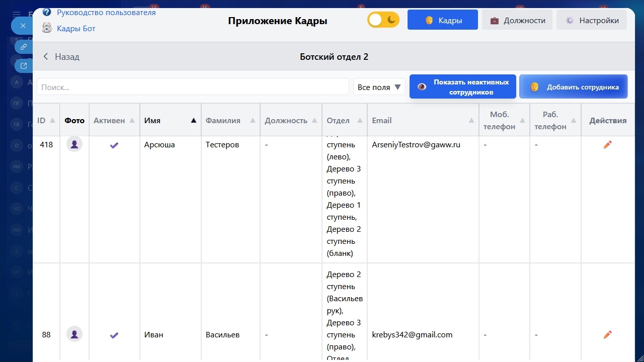Click active checkmark for Иван

coord(114,335)
